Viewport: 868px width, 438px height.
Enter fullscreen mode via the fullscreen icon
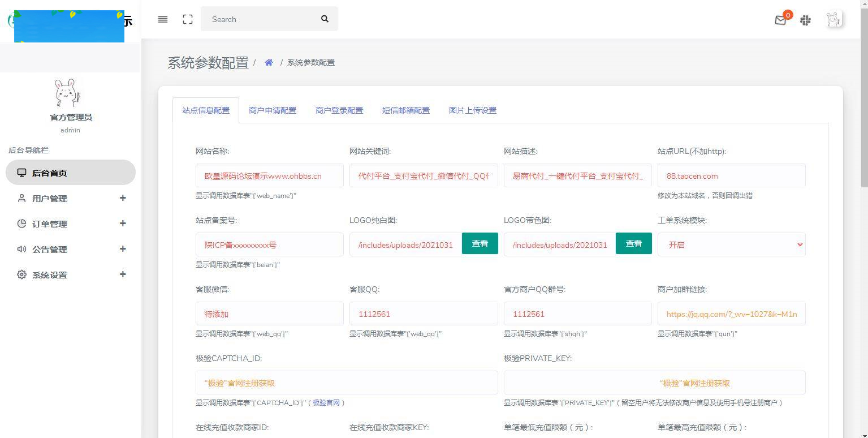(x=187, y=19)
